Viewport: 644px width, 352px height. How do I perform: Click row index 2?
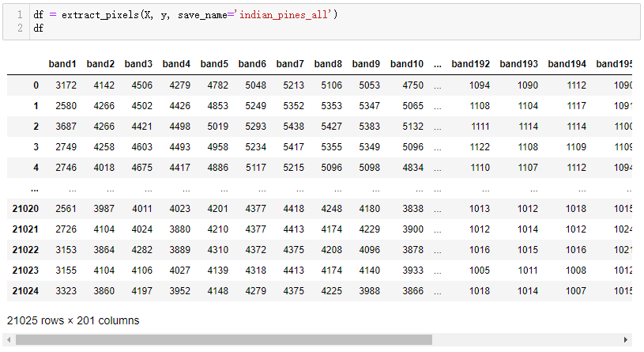click(x=36, y=127)
